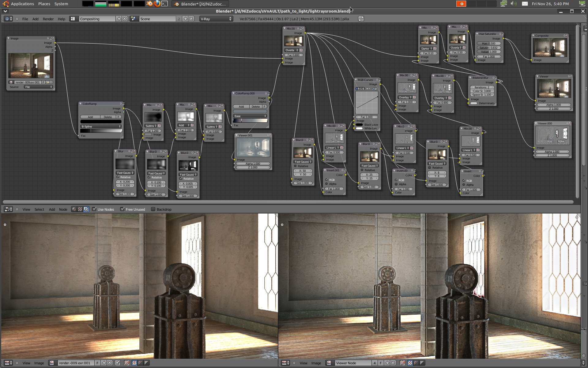This screenshot has height=368, width=588.
Task: Click the horizontal scrollbar of node editor
Action: (x=288, y=202)
